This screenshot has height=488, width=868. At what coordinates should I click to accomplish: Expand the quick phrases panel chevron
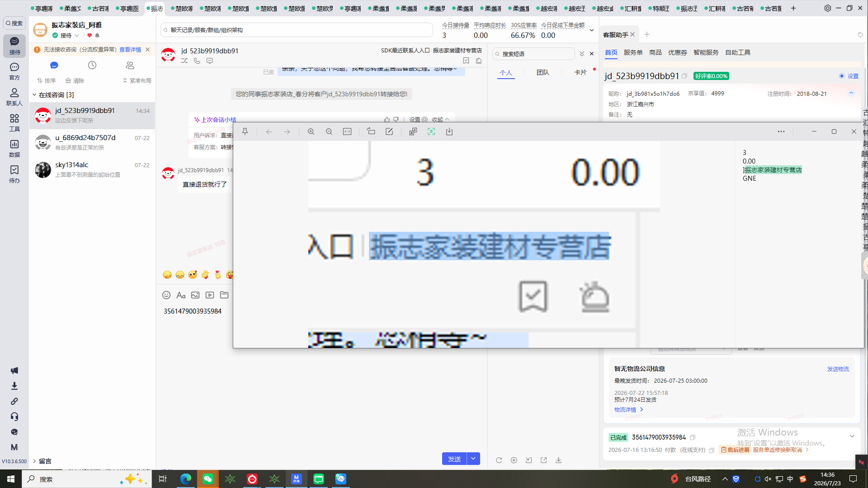click(582, 54)
